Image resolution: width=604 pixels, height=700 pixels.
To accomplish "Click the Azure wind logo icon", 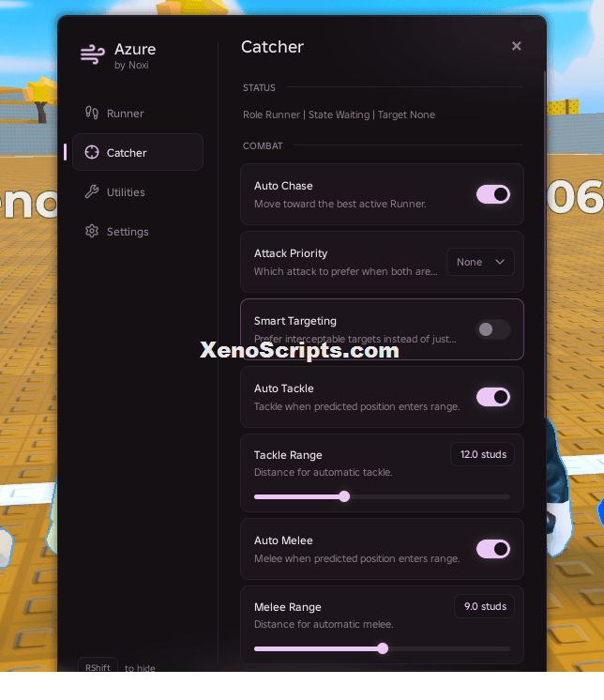I will (x=92, y=54).
